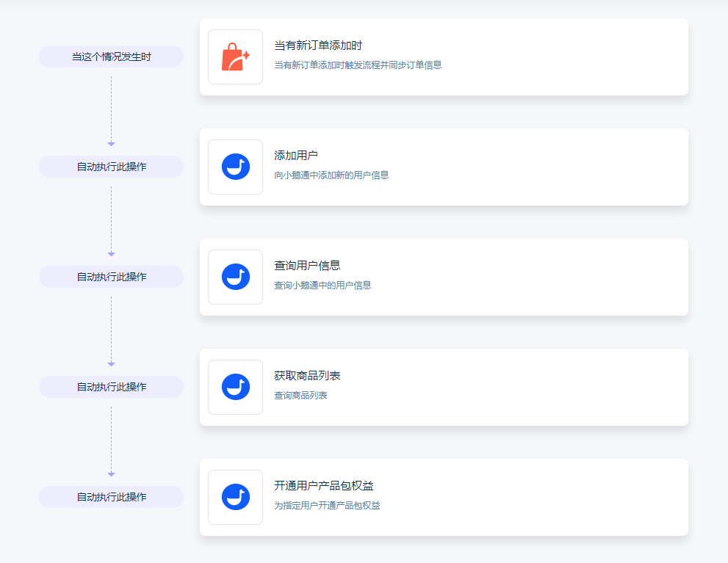Click the 小鹅通 icon beside 查询用户信息
Image resolution: width=728 pixels, height=563 pixels.
[235, 277]
